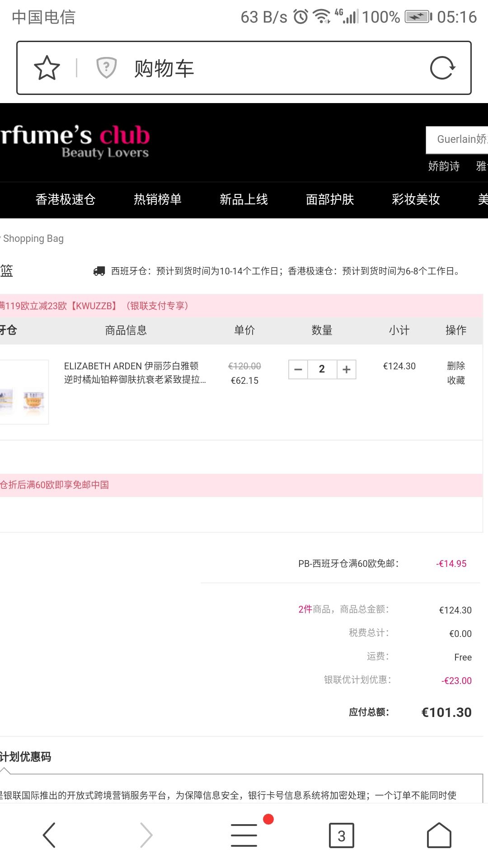Increase quantity with the plus button

pos(347,369)
